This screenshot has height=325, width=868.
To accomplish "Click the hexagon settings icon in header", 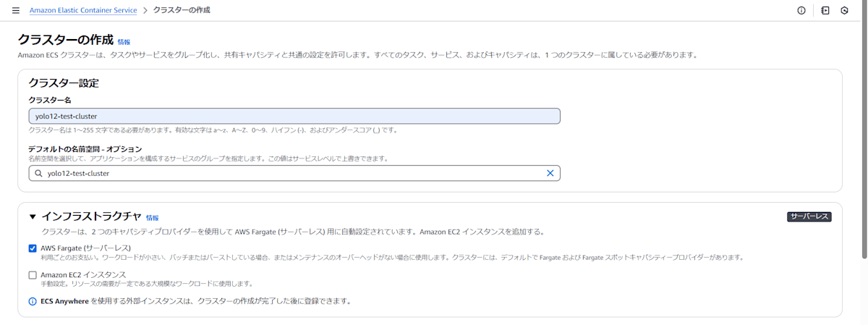I will [844, 11].
